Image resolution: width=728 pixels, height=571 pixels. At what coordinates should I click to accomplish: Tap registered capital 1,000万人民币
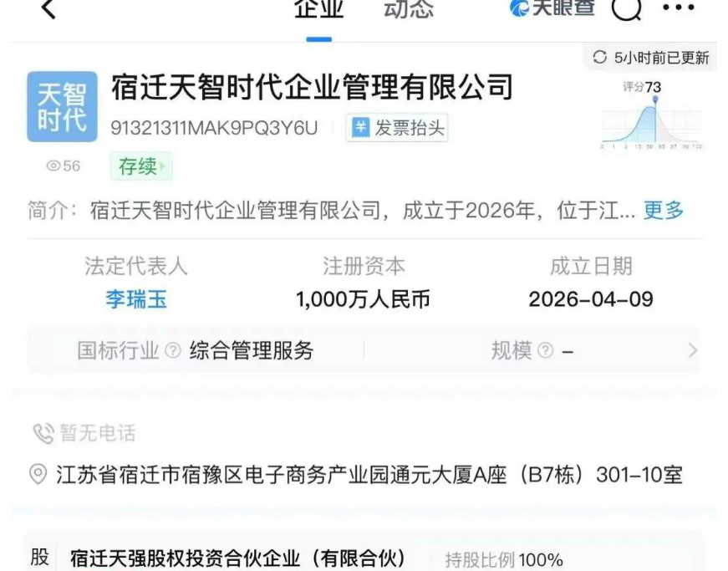pyautogui.click(x=363, y=299)
